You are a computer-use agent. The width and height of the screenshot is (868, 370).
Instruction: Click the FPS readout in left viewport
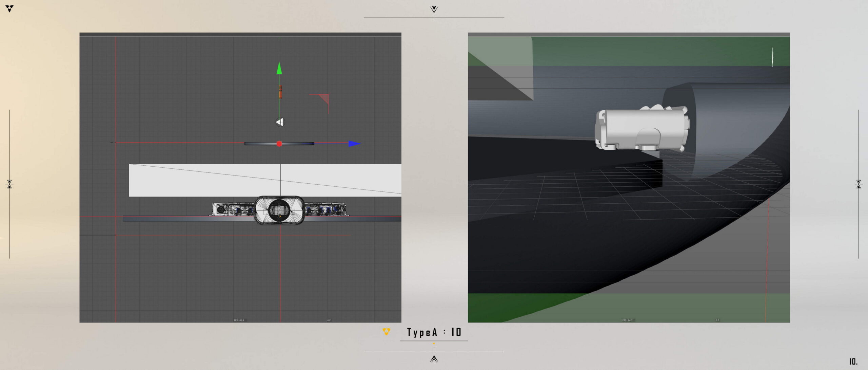tap(239, 320)
